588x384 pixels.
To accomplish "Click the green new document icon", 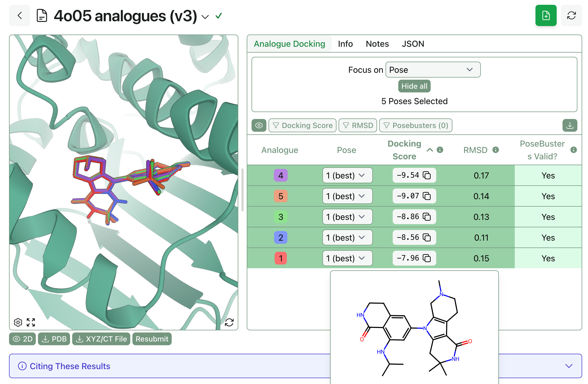I will (546, 16).
